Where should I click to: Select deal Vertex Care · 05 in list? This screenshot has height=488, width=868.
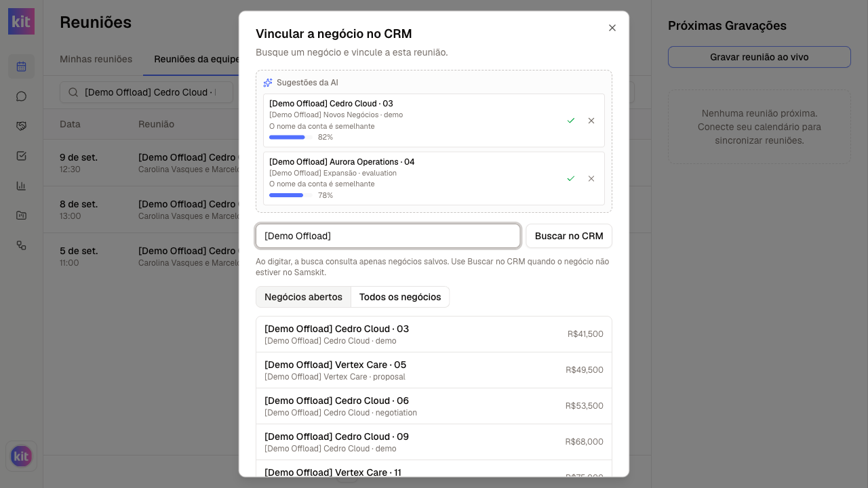434,370
